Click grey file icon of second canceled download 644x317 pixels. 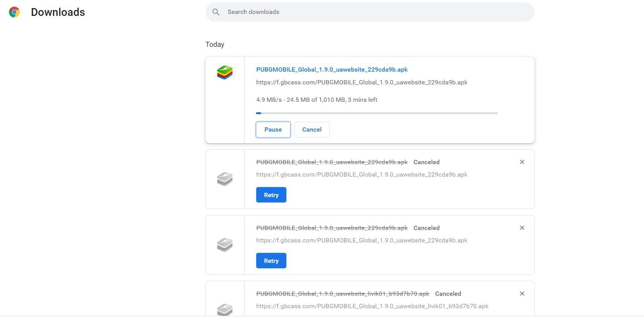[225, 245]
